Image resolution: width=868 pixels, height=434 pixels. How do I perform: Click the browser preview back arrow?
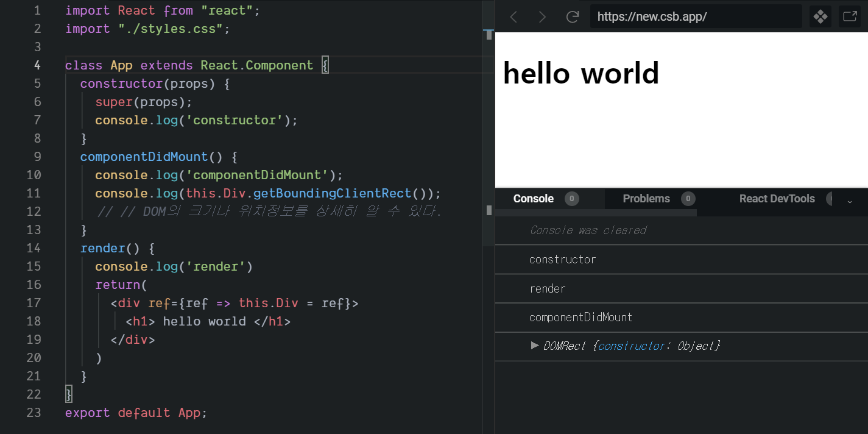tap(513, 16)
